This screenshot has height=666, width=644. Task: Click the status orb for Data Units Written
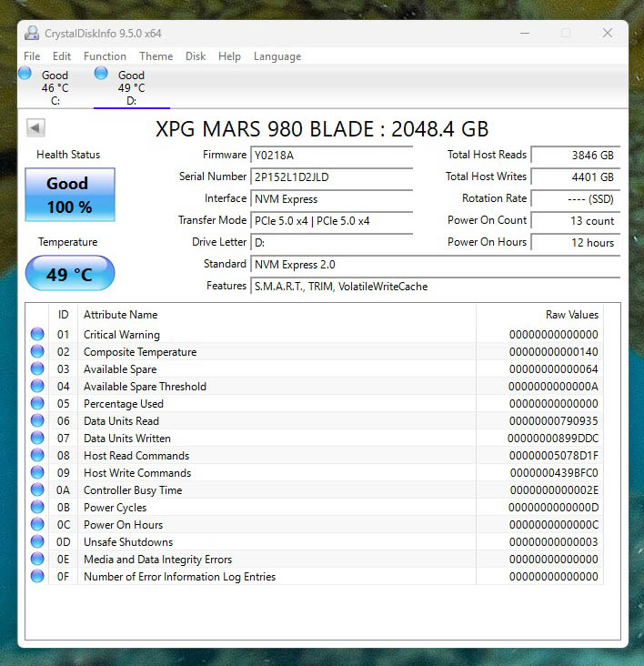(x=37, y=438)
